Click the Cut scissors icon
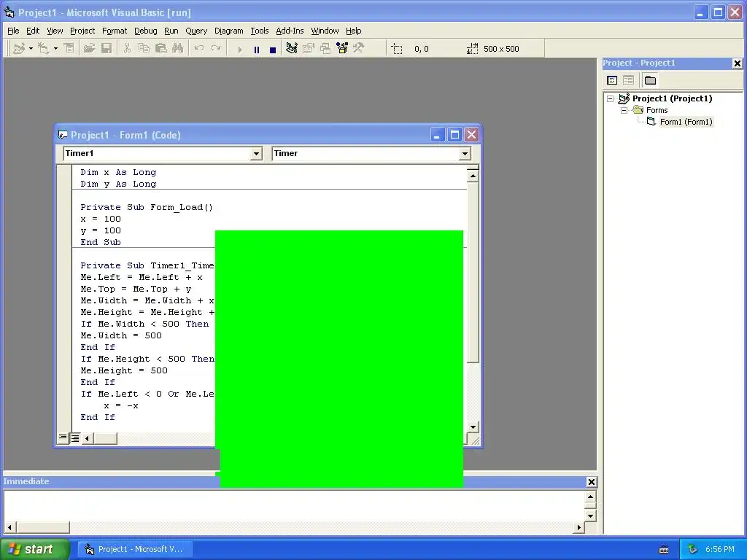Screen dimensions: 747x560 127,49
